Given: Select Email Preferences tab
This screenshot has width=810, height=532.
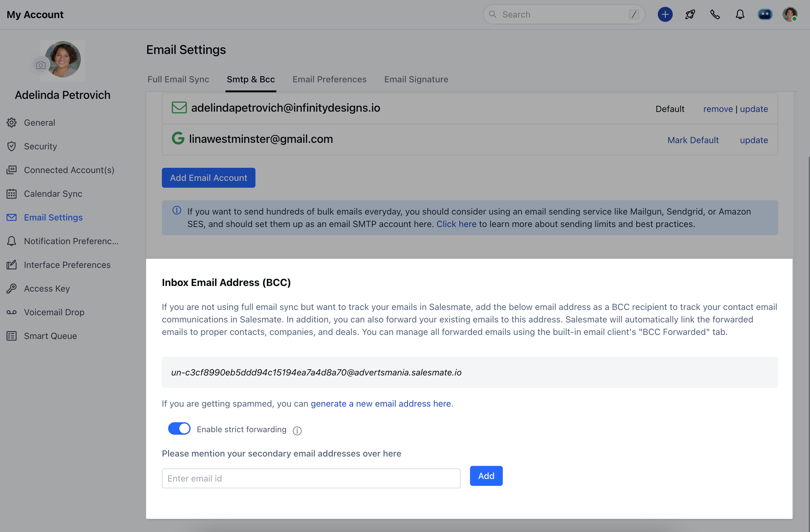Looking at the screenshot, I should coord(329,79).
